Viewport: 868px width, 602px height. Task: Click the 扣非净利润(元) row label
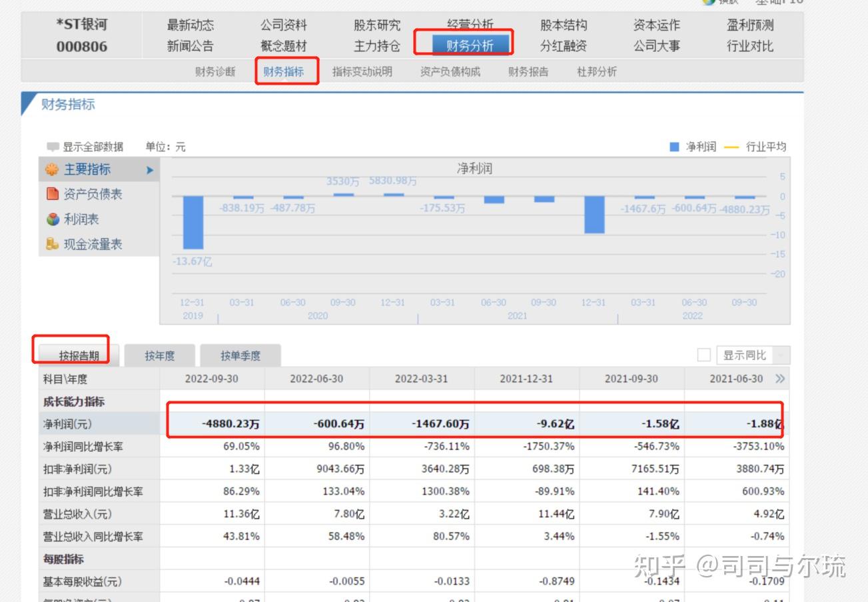click(x=77, y=469)
